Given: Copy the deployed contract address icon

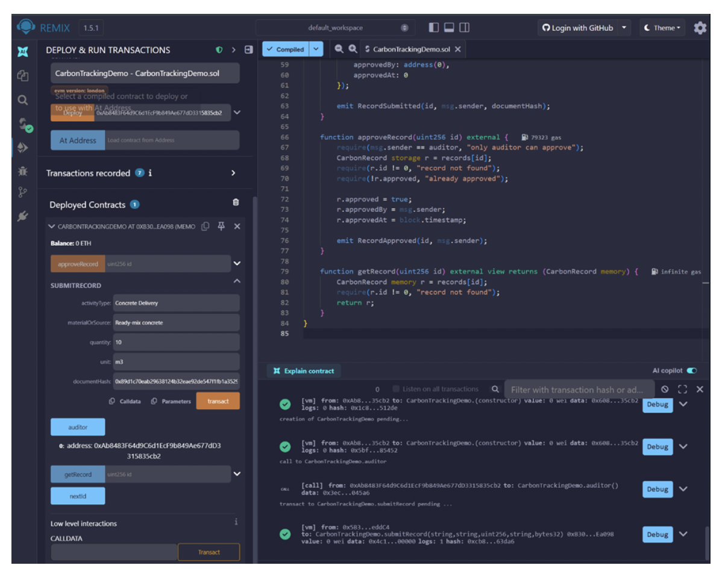Looking at the screenshot, I should click(206, 226).
